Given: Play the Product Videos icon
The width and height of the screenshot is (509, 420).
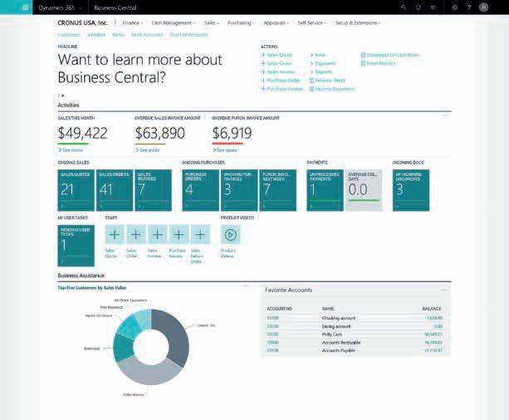Looking at the screenshot, I should coord(231,235).
